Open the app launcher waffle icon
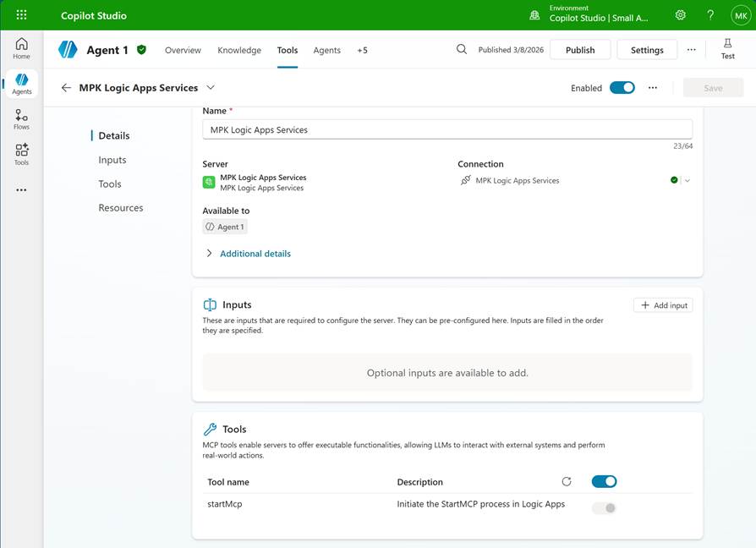 (21, 15)
